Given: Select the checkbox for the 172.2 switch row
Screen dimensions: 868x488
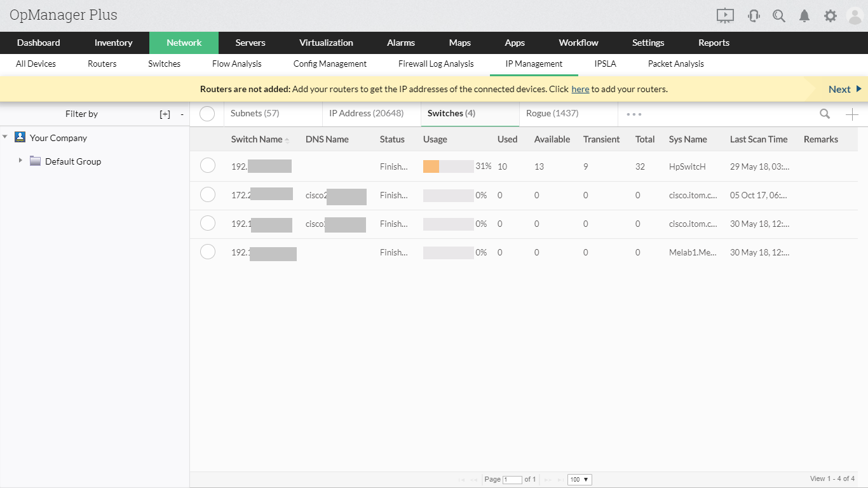Looking at the screenshot, I should (x=208, y=194).
